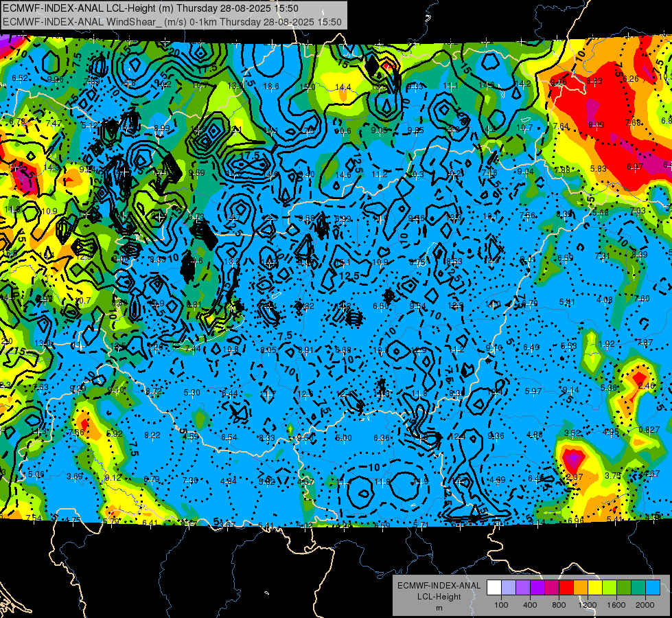Click the 8.91 wind shear value
This screenshot has width=672, height=618.
[305, 350]
